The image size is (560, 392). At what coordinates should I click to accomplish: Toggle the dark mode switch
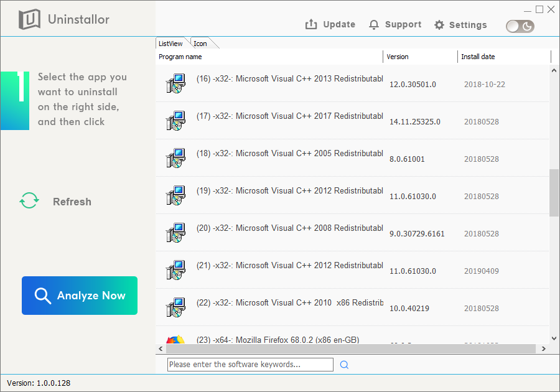coord(520,26)
